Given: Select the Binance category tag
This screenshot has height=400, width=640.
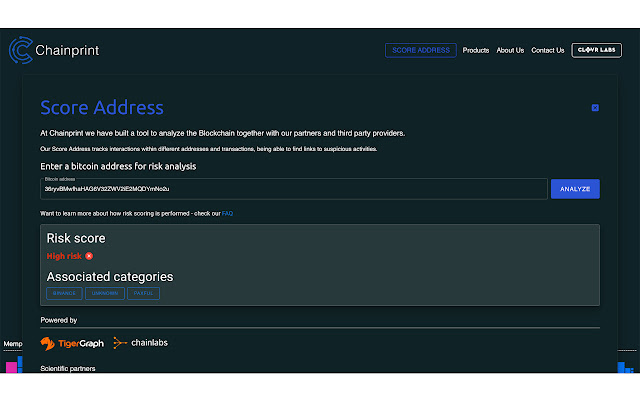Looking at the screenshot, I should click(64, 293).
